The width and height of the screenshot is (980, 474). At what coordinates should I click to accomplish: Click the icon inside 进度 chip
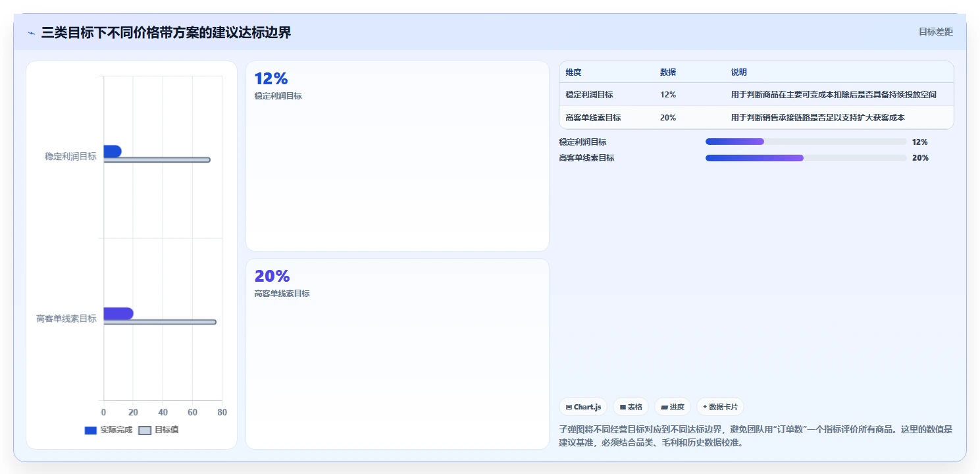(x=665, y=408)
